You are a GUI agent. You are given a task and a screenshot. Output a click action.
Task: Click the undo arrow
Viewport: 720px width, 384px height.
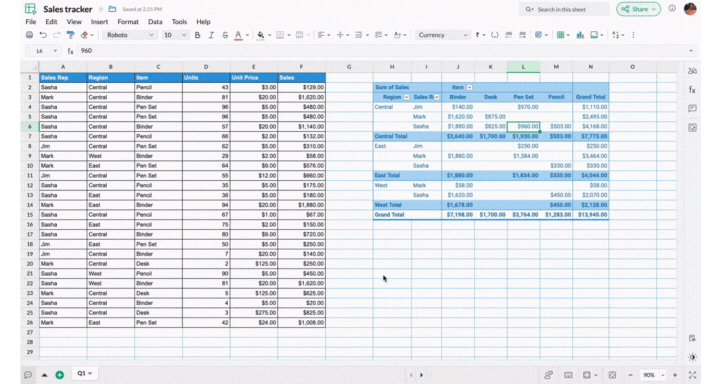pyautogui.click(x=43, y=35)
